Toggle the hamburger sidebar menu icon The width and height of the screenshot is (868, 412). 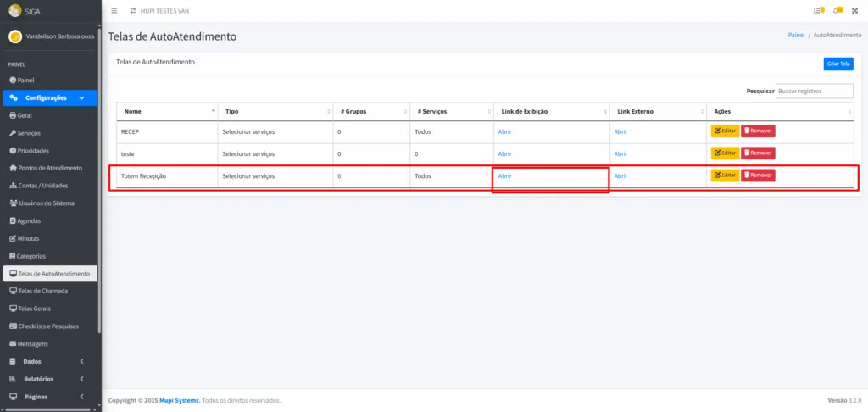point(114,11)
